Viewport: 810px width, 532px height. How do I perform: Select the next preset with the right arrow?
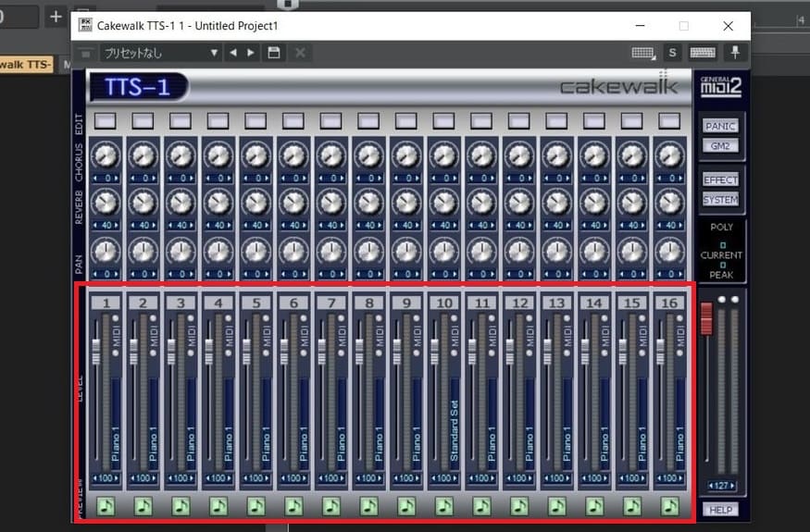point(251,53)
